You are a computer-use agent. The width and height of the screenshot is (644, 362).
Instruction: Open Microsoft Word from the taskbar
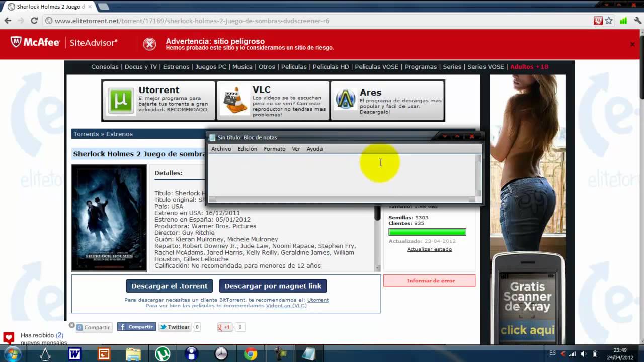click(74, 354)
